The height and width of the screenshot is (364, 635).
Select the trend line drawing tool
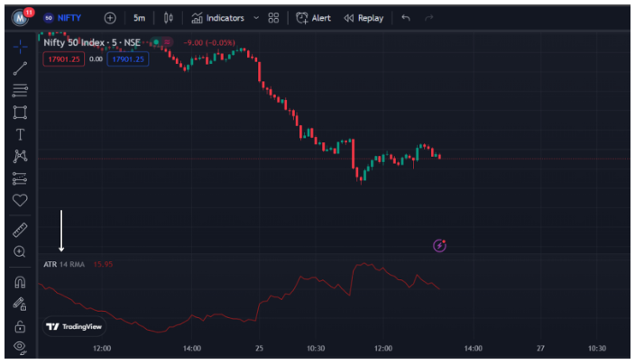(20, 68)
